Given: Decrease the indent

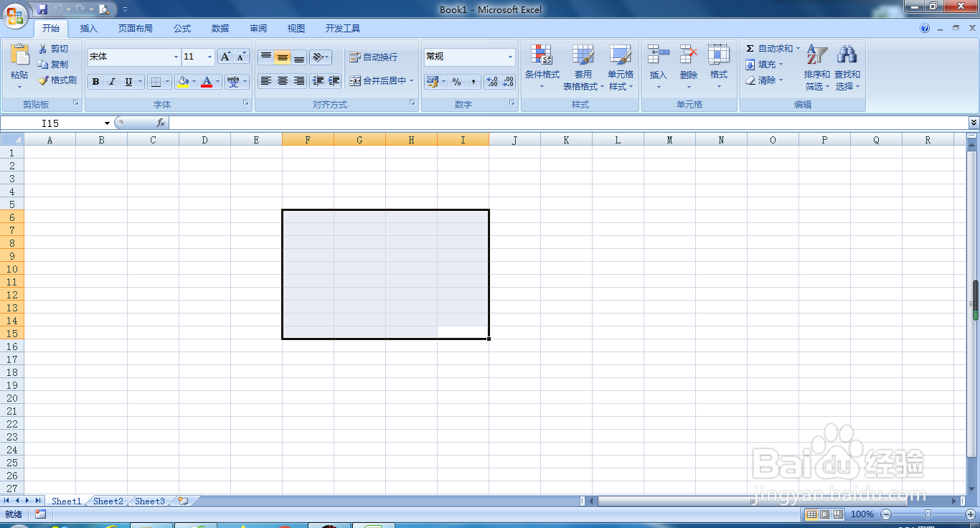Looking at the screenshot, I should click(x=318, y=81).
